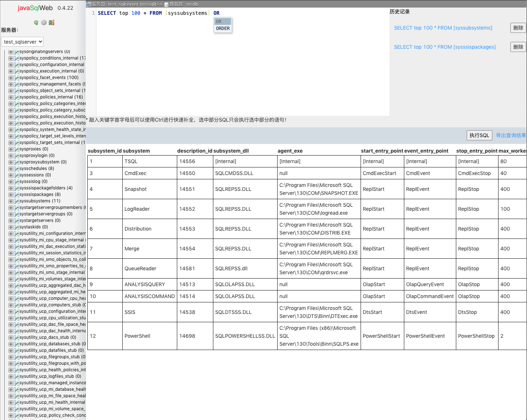The width and height of the screenshot is (527, 420).
Task: Click 导出查询结果 export results link
Action: click(x=511, y=135)
